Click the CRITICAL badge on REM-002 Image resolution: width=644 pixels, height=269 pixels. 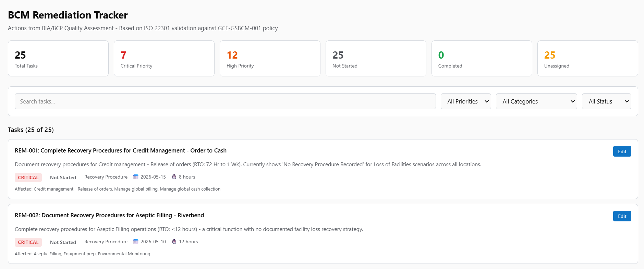(28, 242)
